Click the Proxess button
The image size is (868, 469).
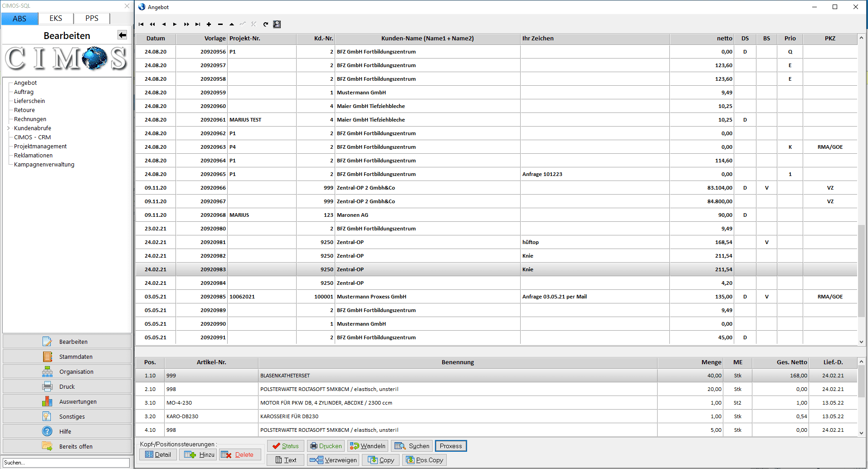pos(451,446)
